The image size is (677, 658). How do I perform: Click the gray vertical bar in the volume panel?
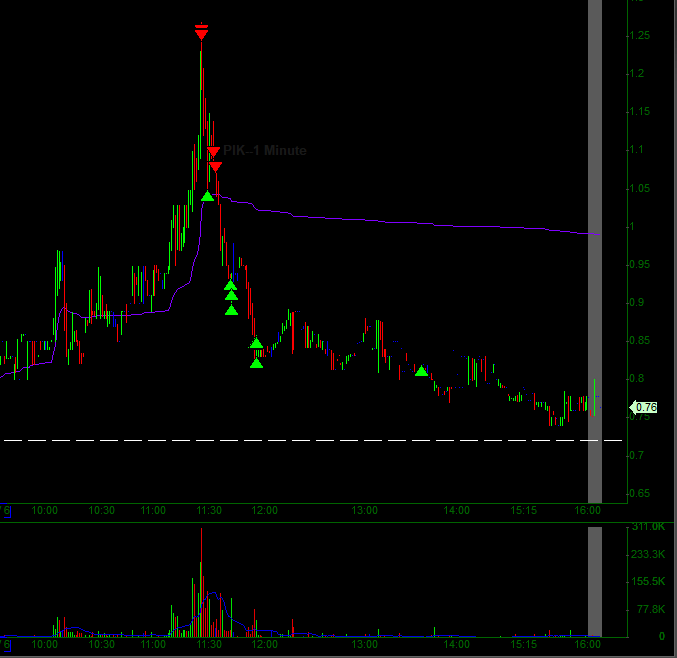tap(595, 582)
